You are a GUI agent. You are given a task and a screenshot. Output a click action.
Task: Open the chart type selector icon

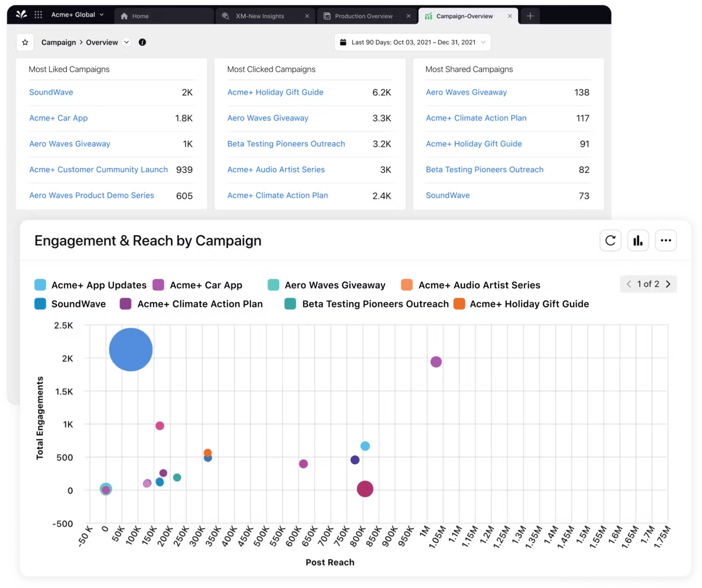tap(638, 240)
